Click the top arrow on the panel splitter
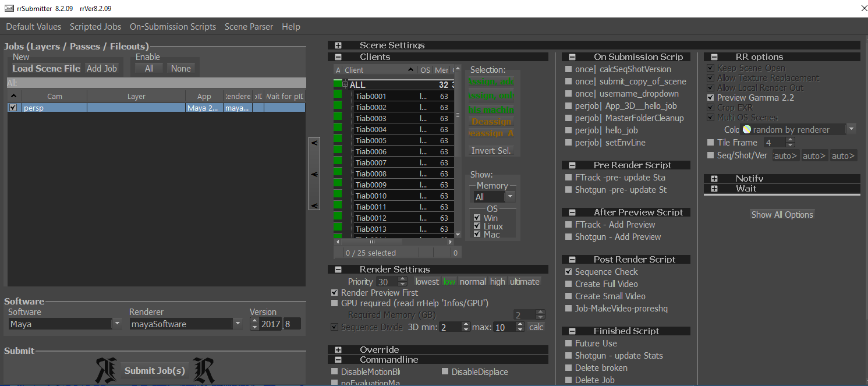Image resolution: width=868 pixels, height=386 pixels. click(314, 143)
